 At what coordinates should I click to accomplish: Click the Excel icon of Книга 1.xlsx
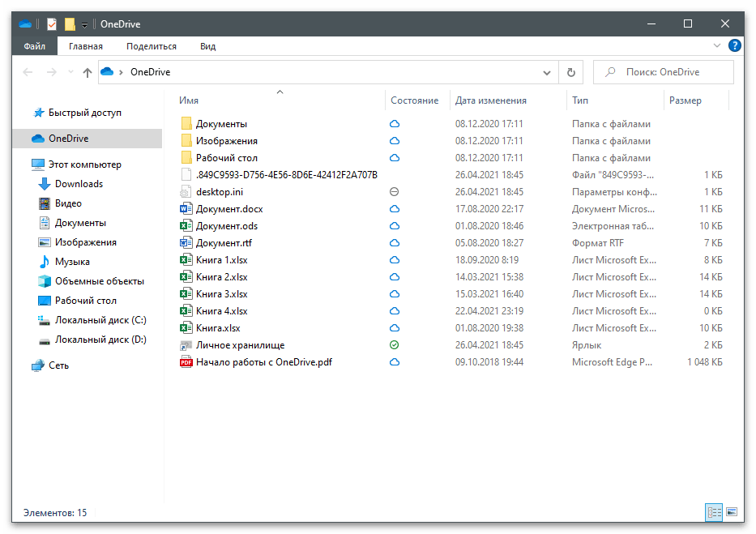point(186,260)
